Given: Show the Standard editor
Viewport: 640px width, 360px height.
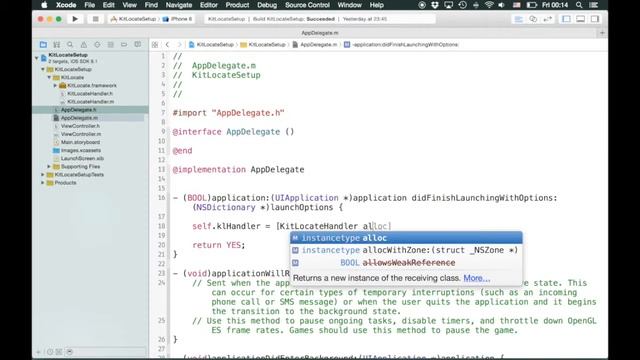Looking at the screenshot, I should point(518,19).
